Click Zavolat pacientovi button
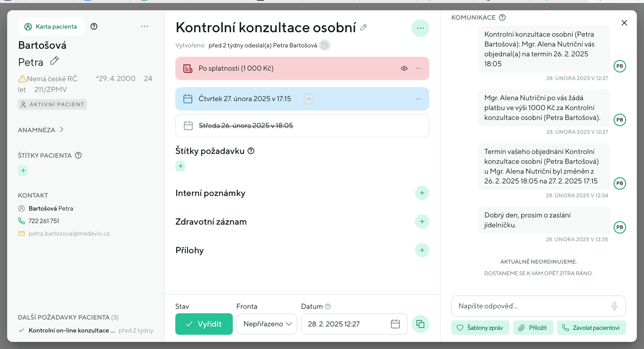Viewport: 644px width, 349px height. 591,328
